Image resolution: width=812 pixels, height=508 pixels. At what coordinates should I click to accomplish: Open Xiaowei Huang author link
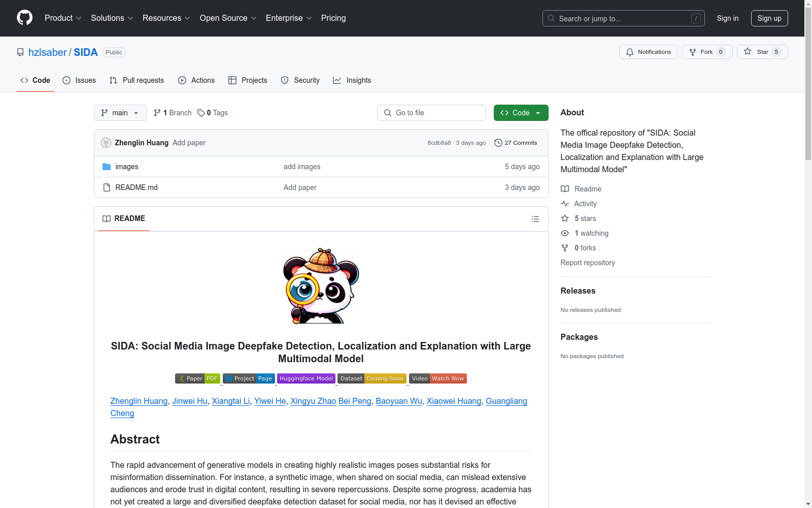point(454,401)
